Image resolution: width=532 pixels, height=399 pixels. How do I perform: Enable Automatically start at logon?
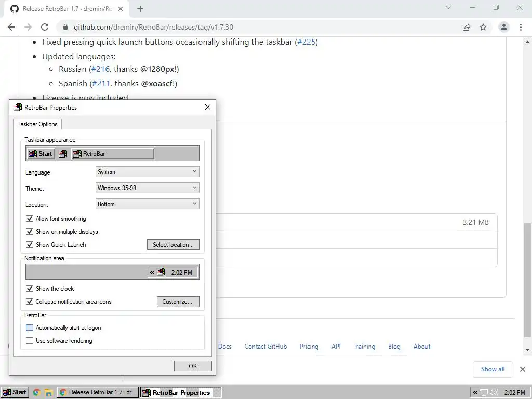[x=30, y=328]
